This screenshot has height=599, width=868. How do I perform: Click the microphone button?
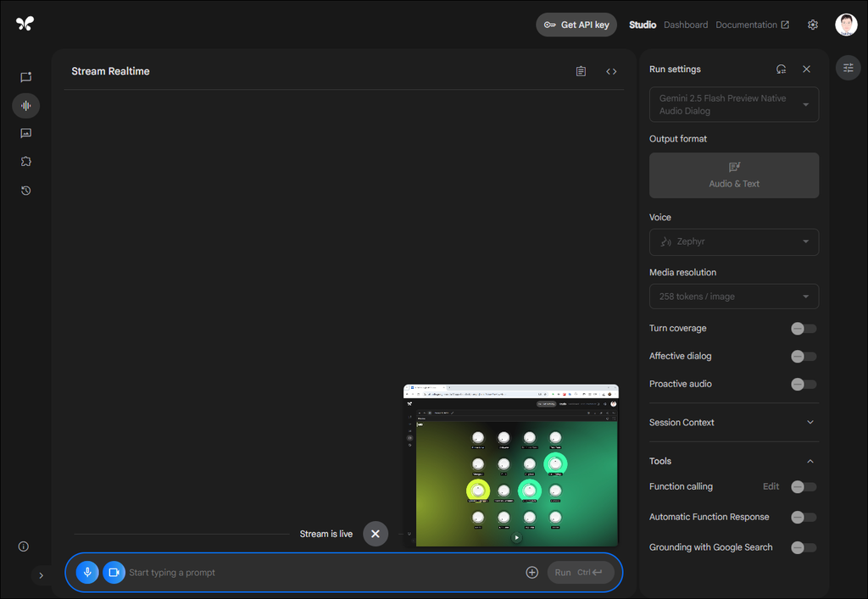(x=87, y=573)
